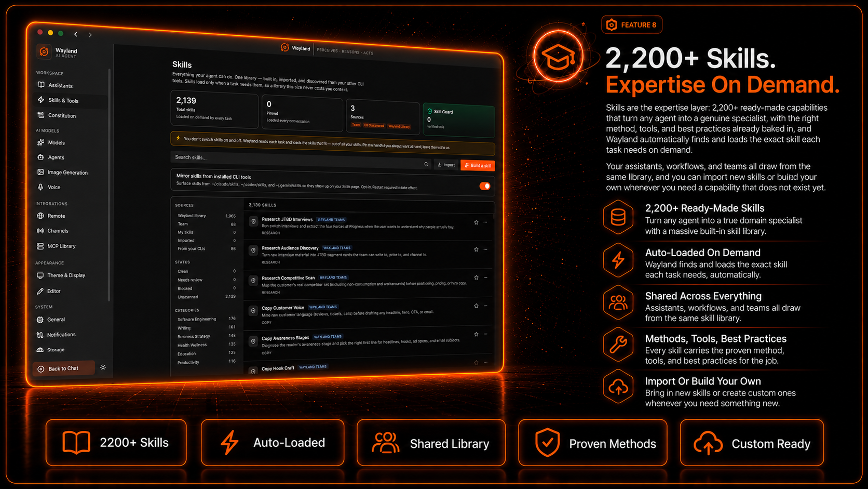Click the Storage icon in sidebar

(x=40, y=350)
